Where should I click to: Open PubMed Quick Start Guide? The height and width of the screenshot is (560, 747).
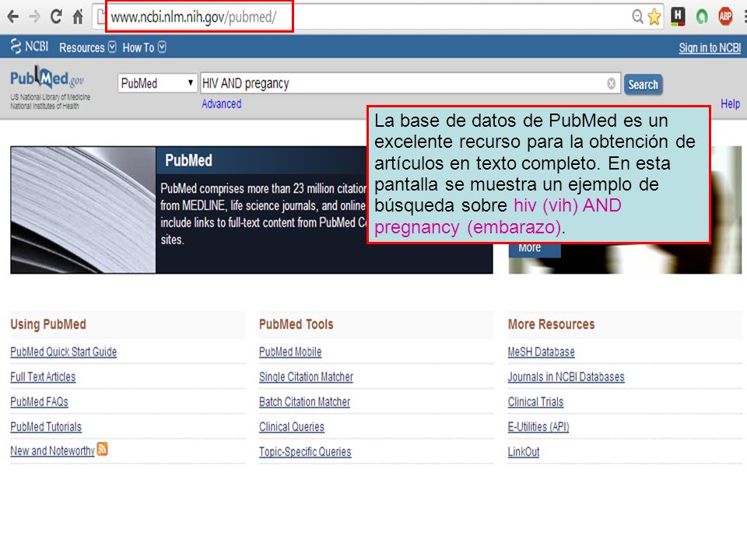pyautogui.click(x=63, y=352)
